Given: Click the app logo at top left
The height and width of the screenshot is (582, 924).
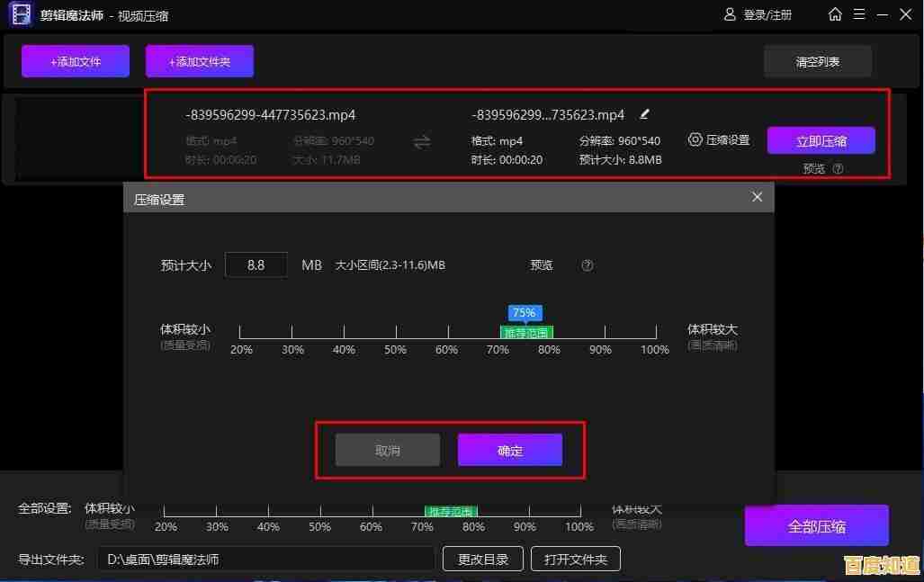Looking at the screenshot, I should (x=20, y=14).
